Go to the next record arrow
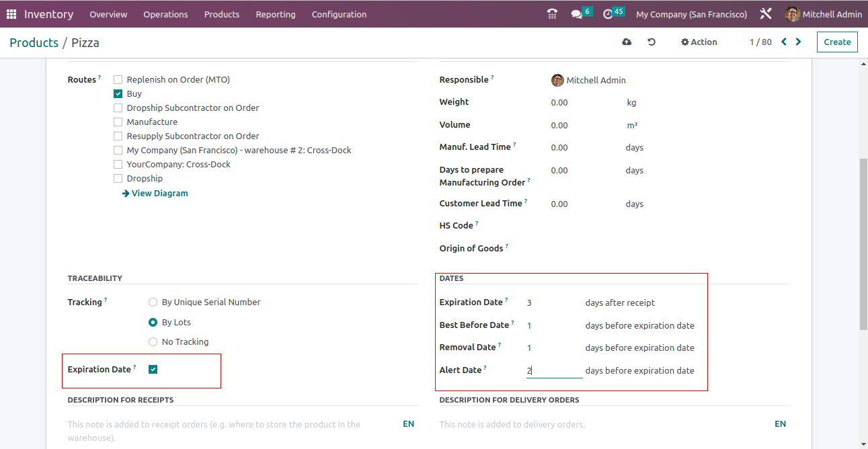The image size is (868, 449). (799, 42)
